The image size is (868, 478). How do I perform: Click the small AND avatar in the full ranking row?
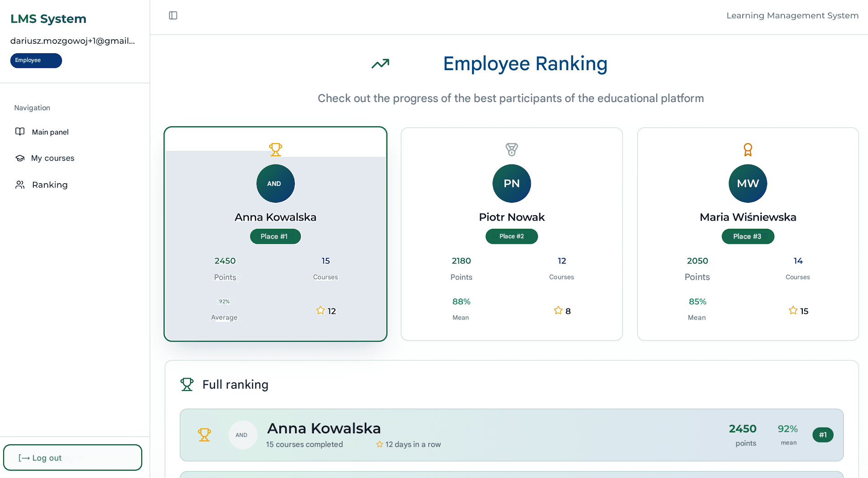pos(243,435)
